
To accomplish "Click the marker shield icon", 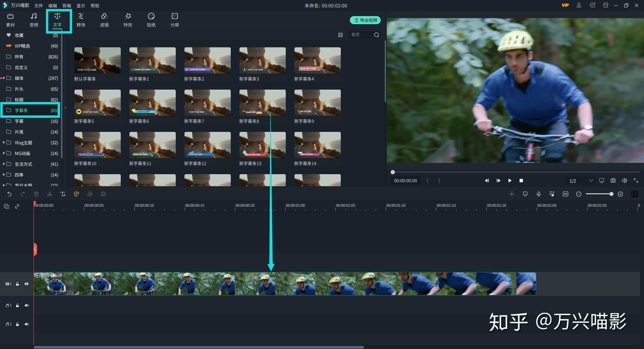I will tap(525, 194).
